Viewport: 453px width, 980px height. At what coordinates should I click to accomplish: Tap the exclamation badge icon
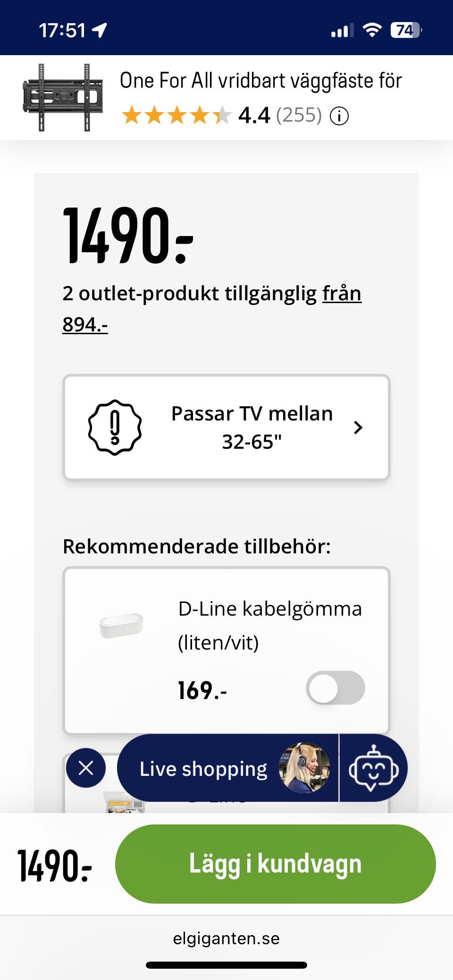(x=115, y=427)
